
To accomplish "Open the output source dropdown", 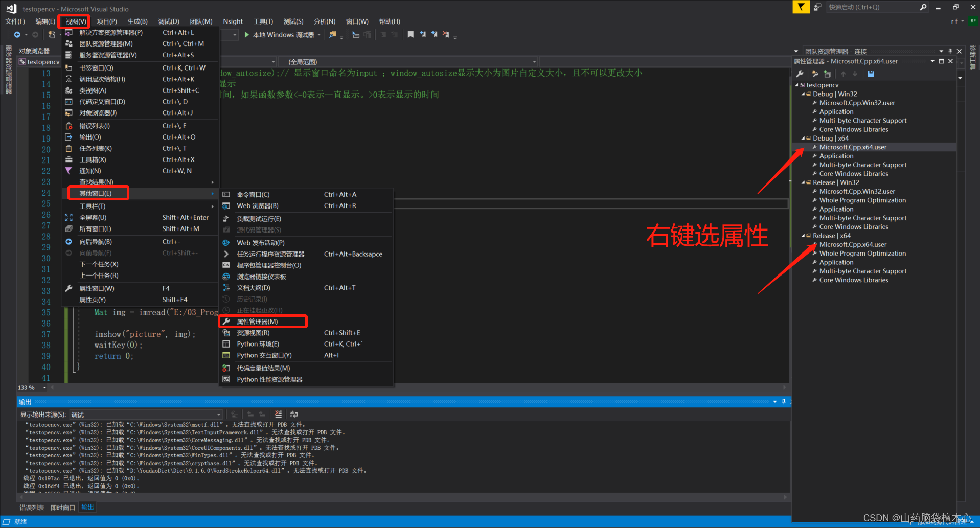I will click(x=219, y=415).
